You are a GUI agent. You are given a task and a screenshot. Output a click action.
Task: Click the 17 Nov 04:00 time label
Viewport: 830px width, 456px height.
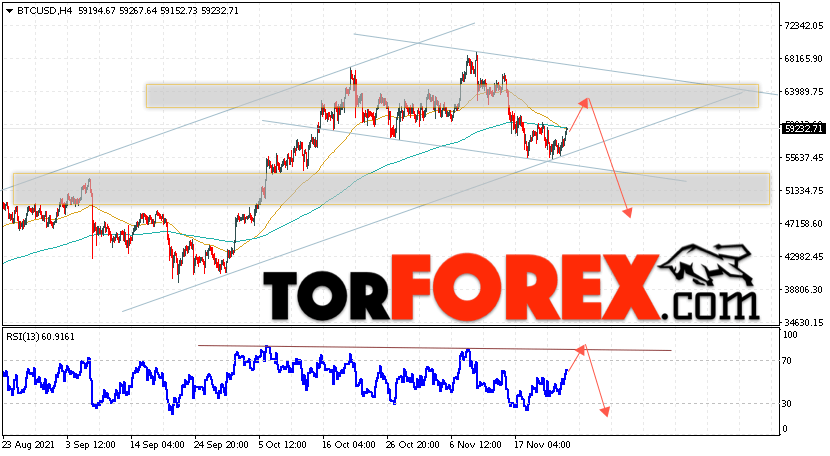[543, 444]
